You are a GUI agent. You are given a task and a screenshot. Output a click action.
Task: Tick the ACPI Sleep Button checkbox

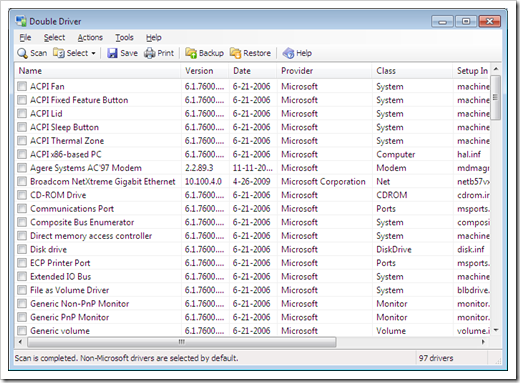22,127
